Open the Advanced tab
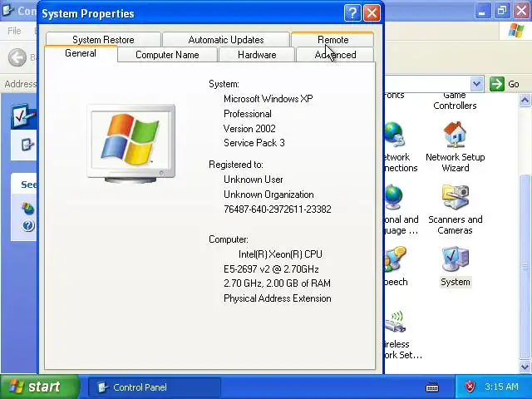Image resolution: width=532 pixels, height=399 pixels. 335,55
